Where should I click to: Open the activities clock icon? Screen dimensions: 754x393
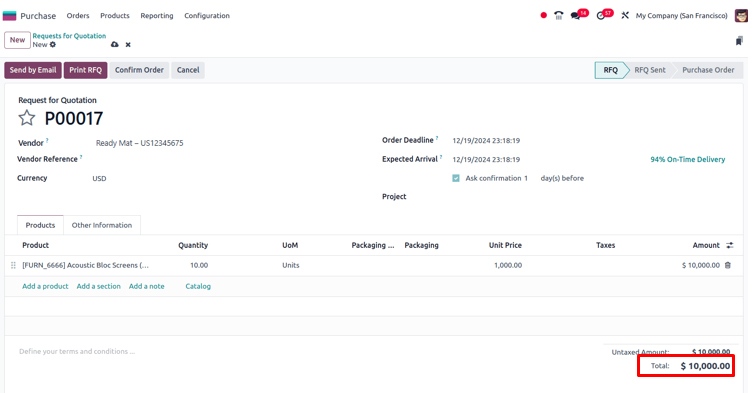tap(600, 16)
